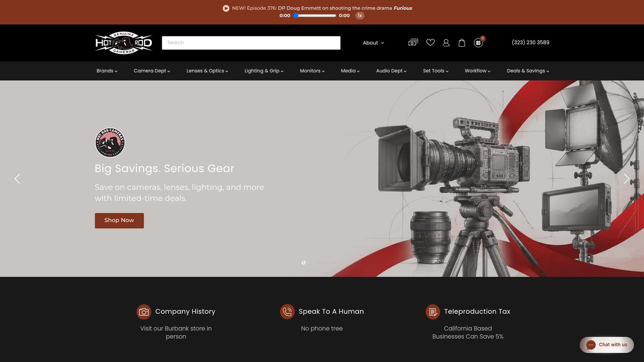Open the Workflow menu

coord(477,71)
